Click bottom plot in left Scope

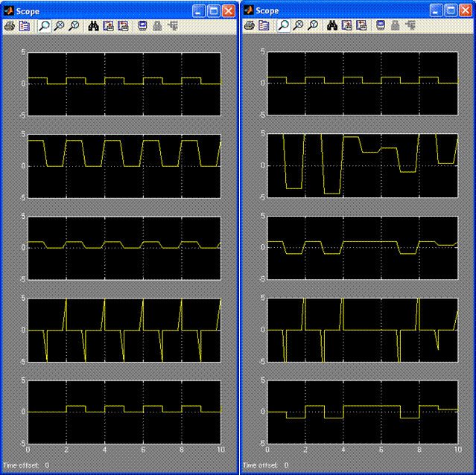124,412
